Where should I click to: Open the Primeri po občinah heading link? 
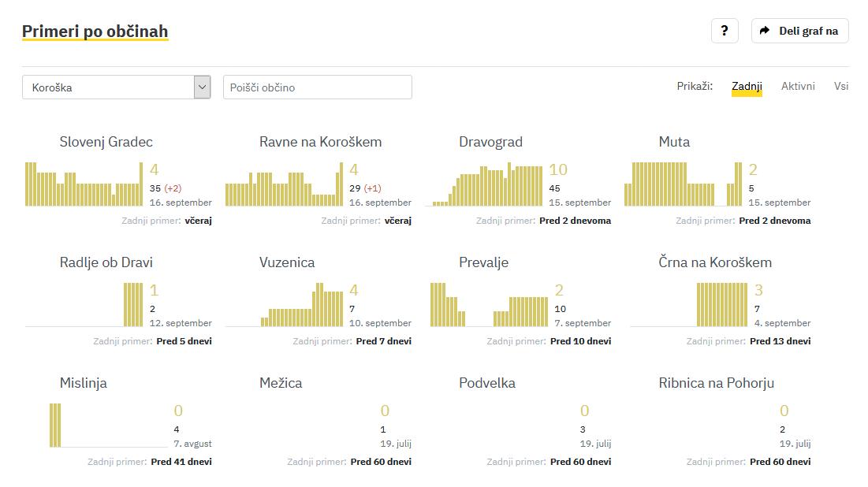95,32
